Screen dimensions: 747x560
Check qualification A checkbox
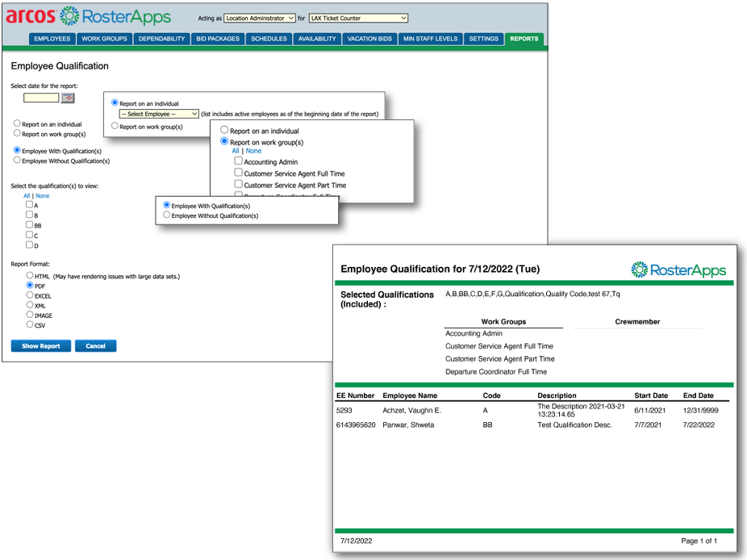pos(30,204)
